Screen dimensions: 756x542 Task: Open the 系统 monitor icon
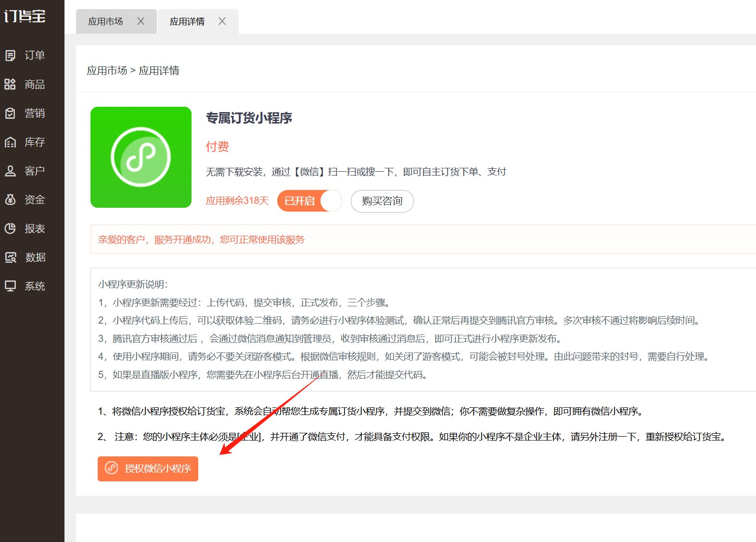point(10,286)
